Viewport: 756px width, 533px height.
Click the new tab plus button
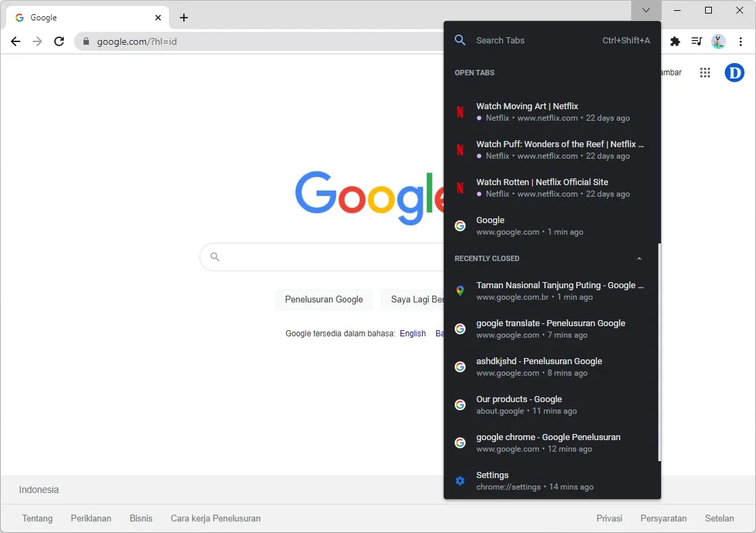[184, 18]
